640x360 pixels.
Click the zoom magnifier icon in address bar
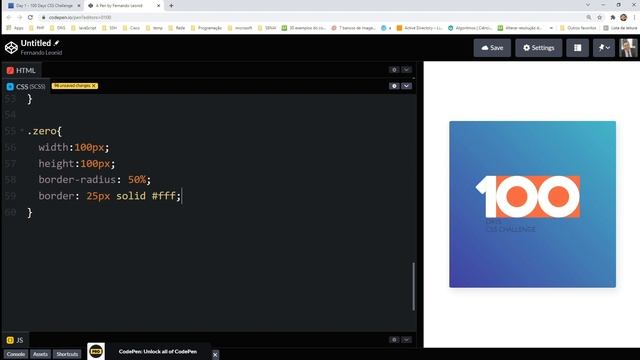click(589, 17)
